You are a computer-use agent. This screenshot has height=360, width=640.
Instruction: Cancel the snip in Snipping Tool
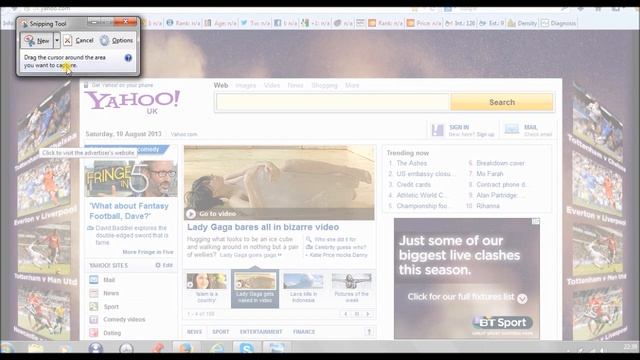[79, 40]
